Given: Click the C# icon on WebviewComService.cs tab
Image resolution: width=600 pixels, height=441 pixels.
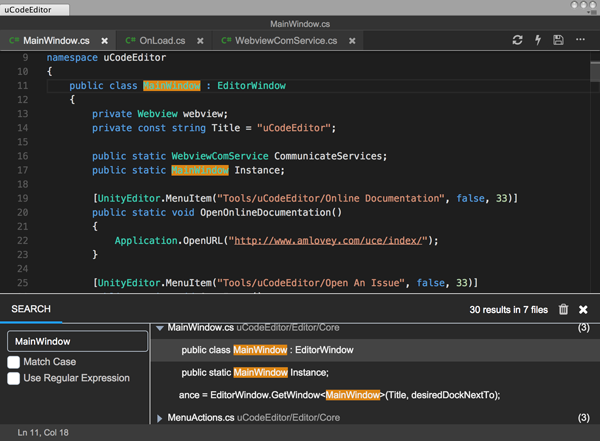Looking at the screenshot, I should click(226, 40).
